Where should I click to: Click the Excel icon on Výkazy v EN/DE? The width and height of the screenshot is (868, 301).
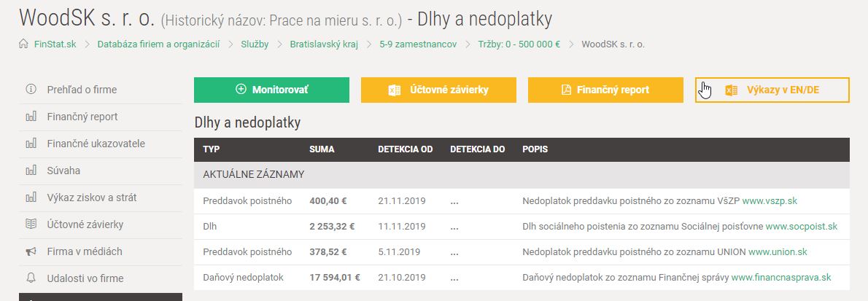pyautogui.click(x=732, y=90)
